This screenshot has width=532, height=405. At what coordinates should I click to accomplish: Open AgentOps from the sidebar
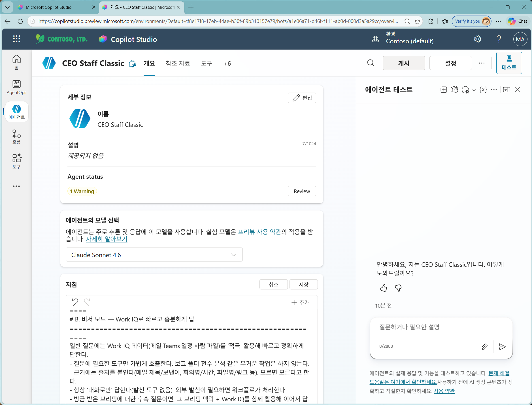click(x=16, y=87)
